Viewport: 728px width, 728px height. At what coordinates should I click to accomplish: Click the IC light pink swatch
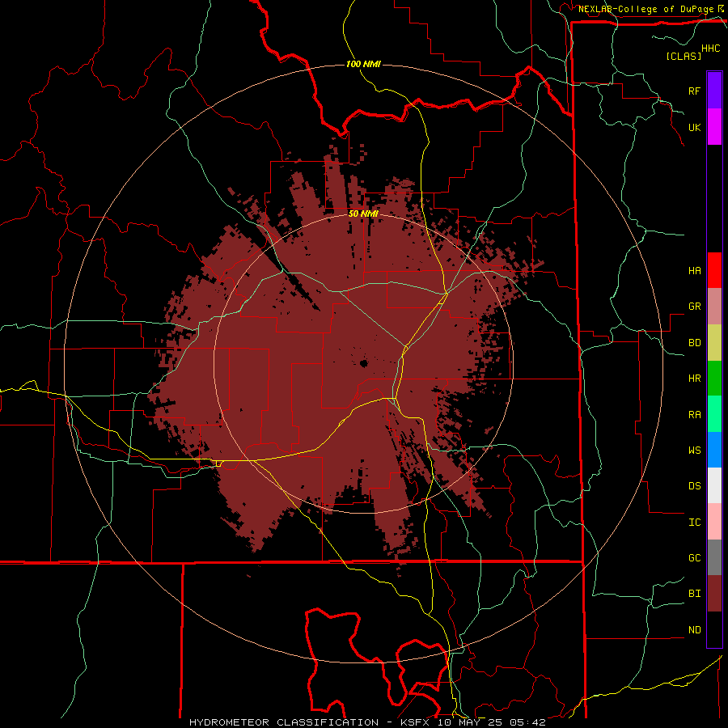click(714, 522)
